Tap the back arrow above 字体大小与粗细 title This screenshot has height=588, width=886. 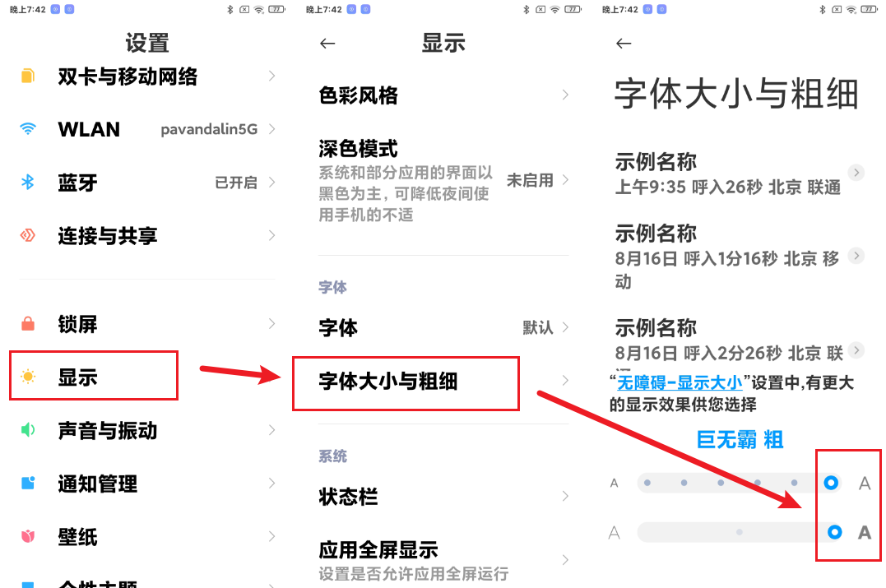tap(624, 44)
